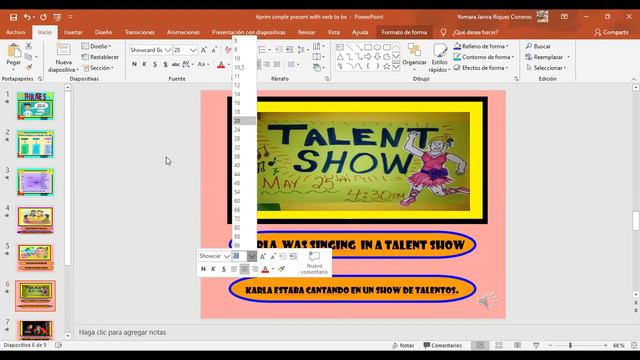Open the ribbon font size dropdown arrow

pyautogui.click(x=193, y=50)
